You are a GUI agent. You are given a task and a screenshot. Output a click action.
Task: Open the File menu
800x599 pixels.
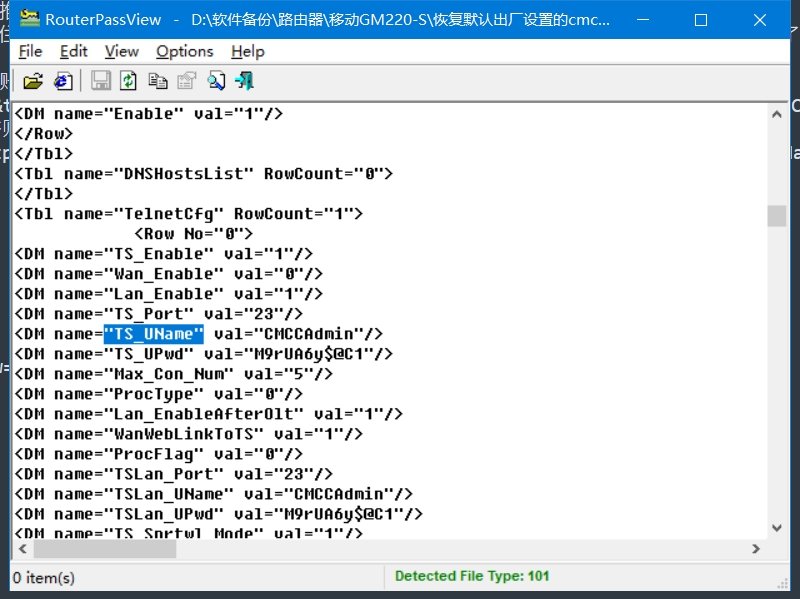pyautogui.click(x=30, y=51)
